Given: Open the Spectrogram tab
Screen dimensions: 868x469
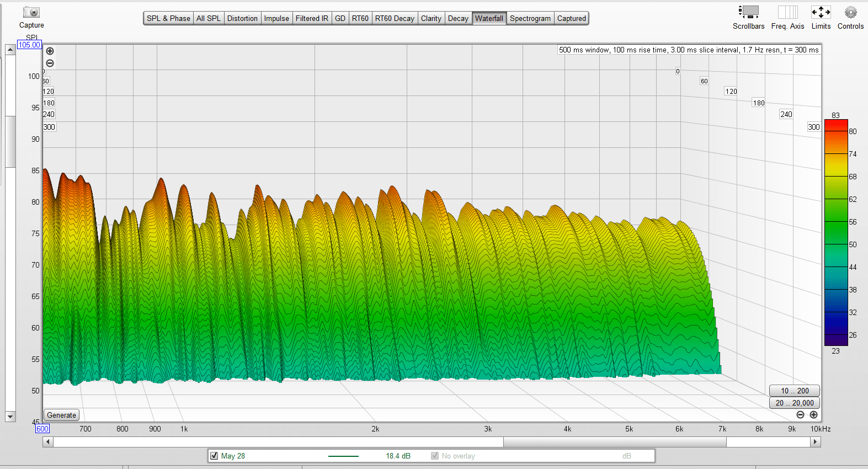Looking at the screenshot, I should pyautogui.click(x=530, y=18).
